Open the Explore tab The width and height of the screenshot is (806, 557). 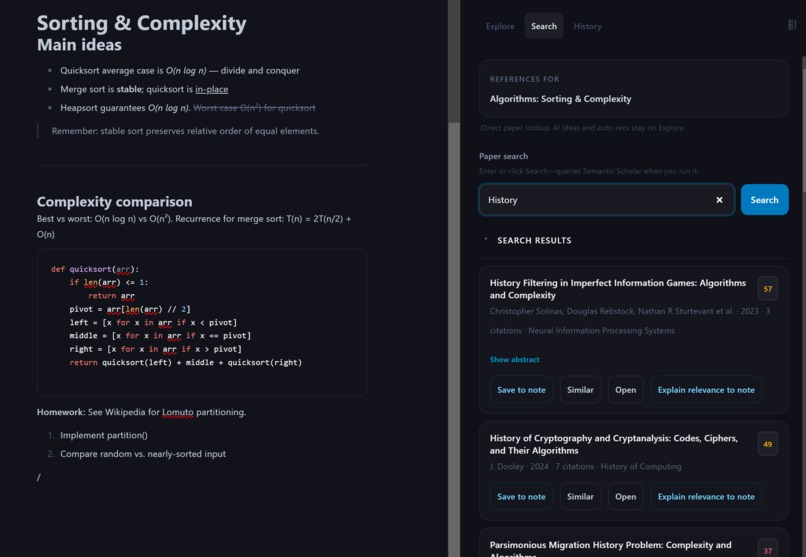pyautogui.click(x=500, y=26)
